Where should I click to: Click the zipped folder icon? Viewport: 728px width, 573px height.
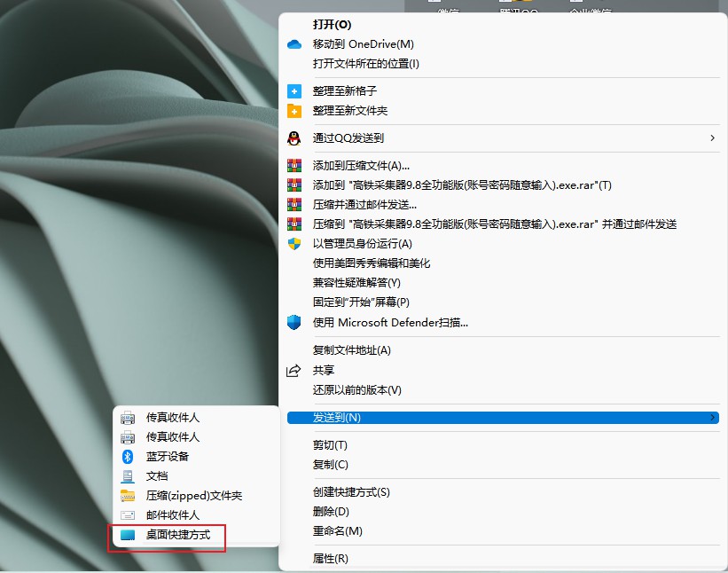coord(128,496)
